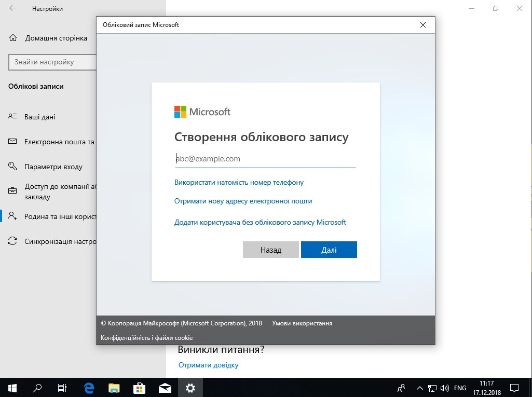
Task: Click 'Додати користувача без облікового запису Microsoft'
Action: click(x=260, y=222)
